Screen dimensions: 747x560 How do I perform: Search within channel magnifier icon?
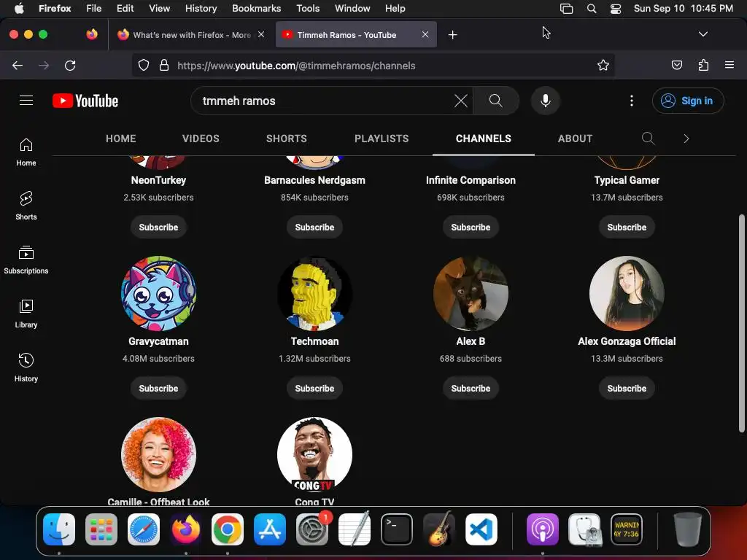coord(648,139)
